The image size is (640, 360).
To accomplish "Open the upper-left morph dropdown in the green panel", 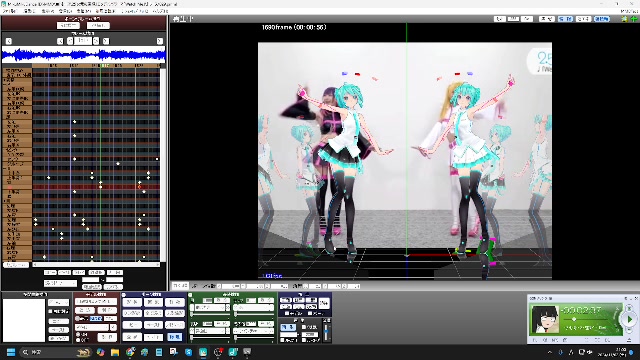I will [x=210, y=308].
